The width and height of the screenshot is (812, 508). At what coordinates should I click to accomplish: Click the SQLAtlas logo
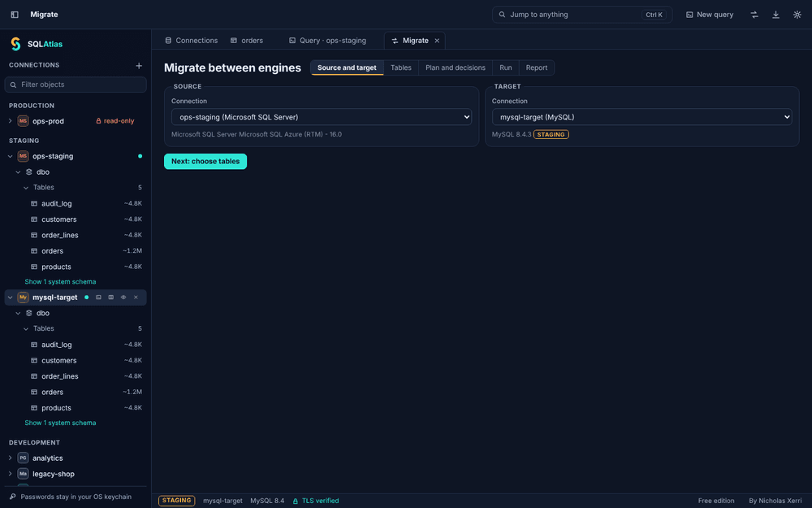(37, 44)
